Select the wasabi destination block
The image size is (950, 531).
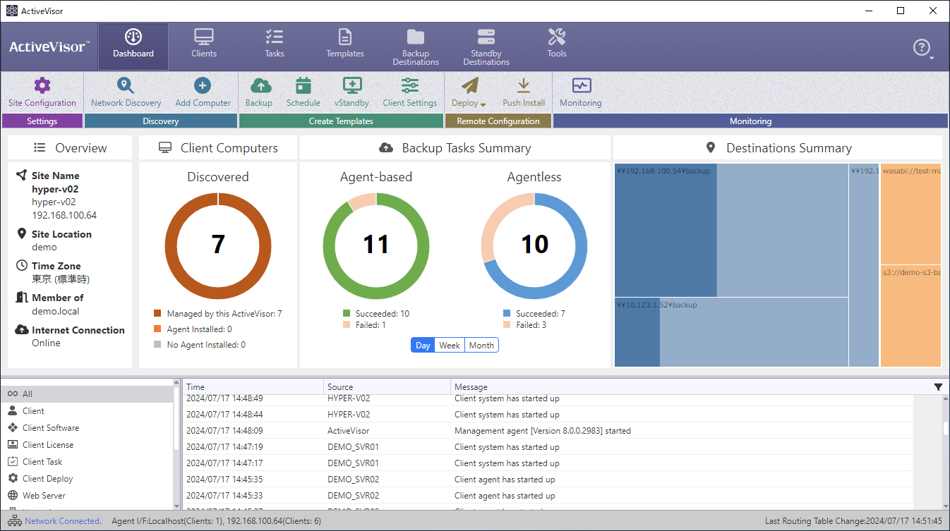click(911, 214)
